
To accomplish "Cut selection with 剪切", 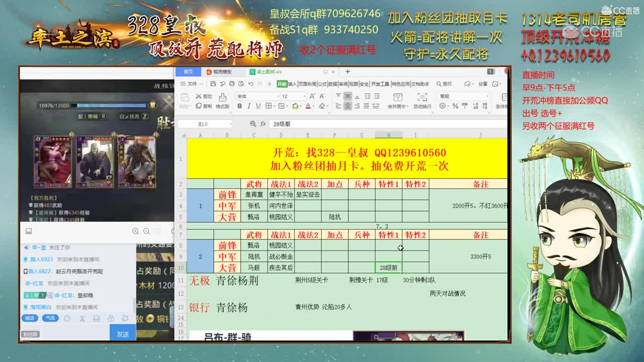I will click(204, 97).
